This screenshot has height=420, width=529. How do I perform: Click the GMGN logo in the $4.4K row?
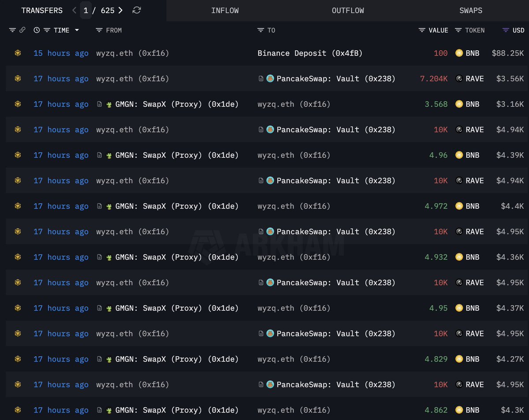tap(109, 206)
